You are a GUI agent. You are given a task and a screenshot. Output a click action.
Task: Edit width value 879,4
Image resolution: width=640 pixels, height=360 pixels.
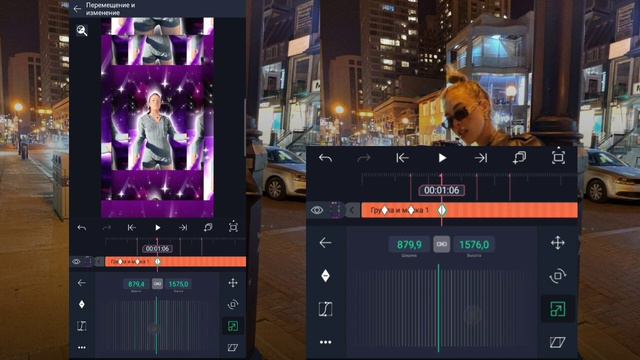click(136, 284)
